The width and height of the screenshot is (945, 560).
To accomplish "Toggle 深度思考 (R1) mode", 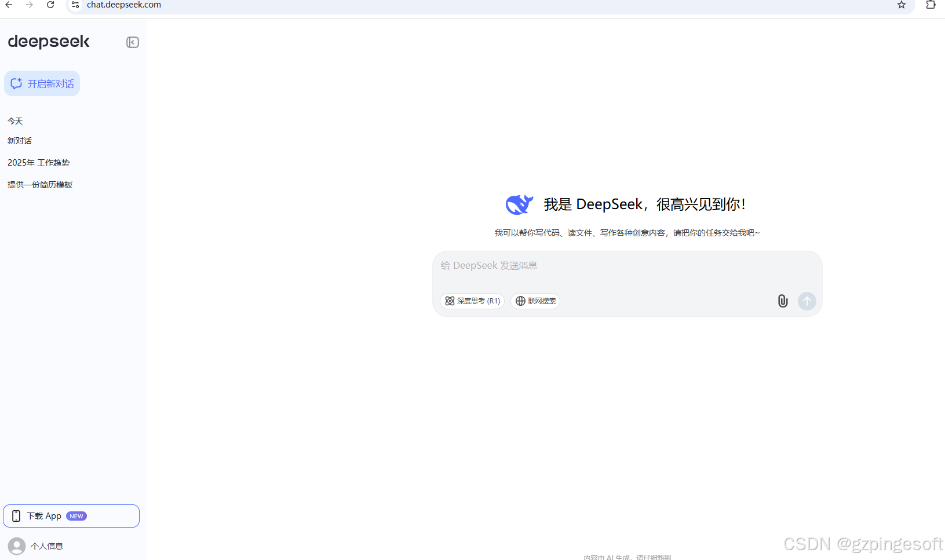I will tap(473, 301).
